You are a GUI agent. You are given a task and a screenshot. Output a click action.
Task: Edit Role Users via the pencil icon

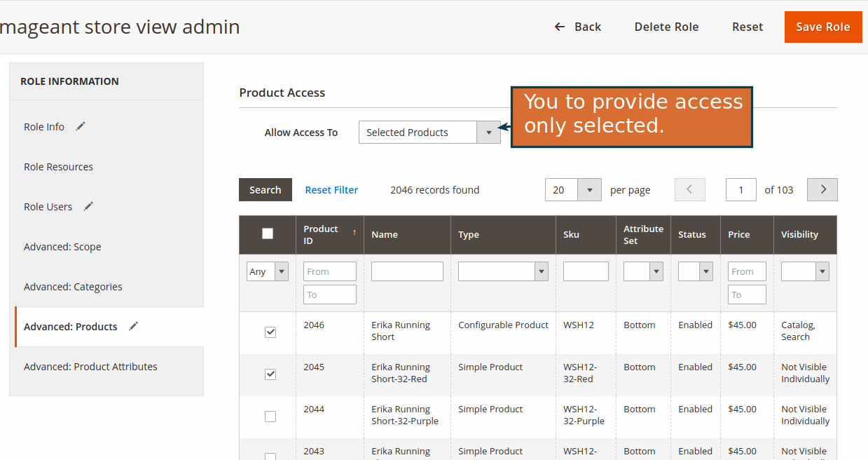88,205
